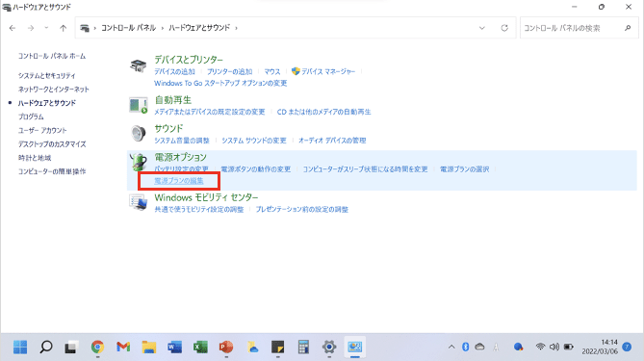The height and width of the screenshot is (361, 644).
Task: Click the forward navigation arrow
Action: 31,28
